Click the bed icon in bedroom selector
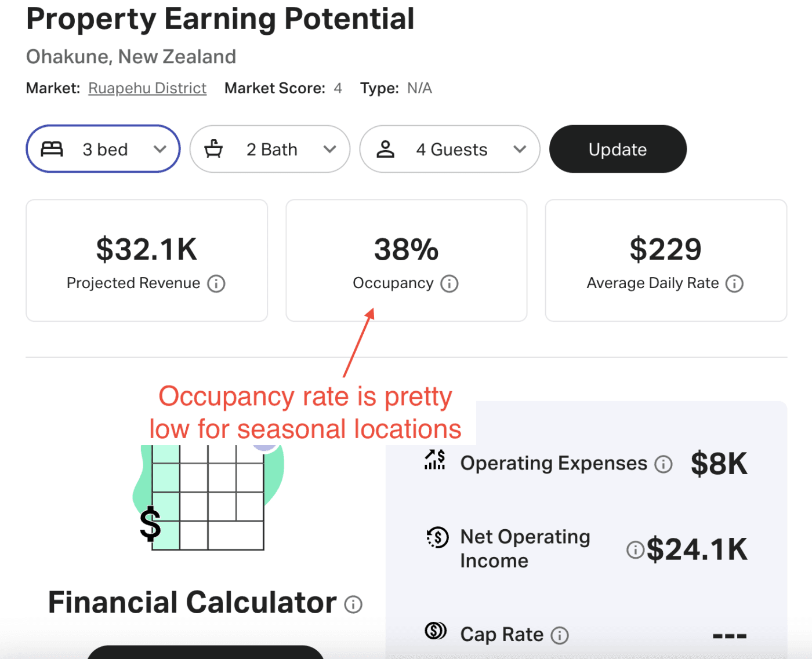812x659 pixels. (x=52, y=150)
